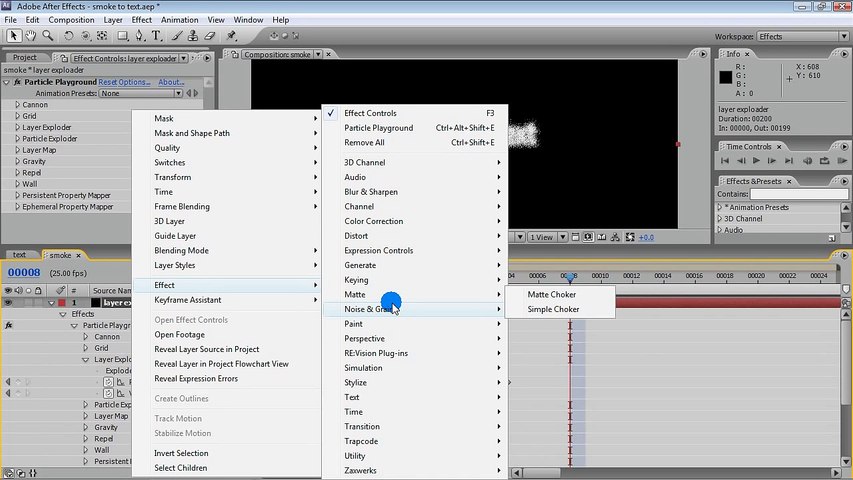Select Invert Selection in context menu

(x=226, y=453)
